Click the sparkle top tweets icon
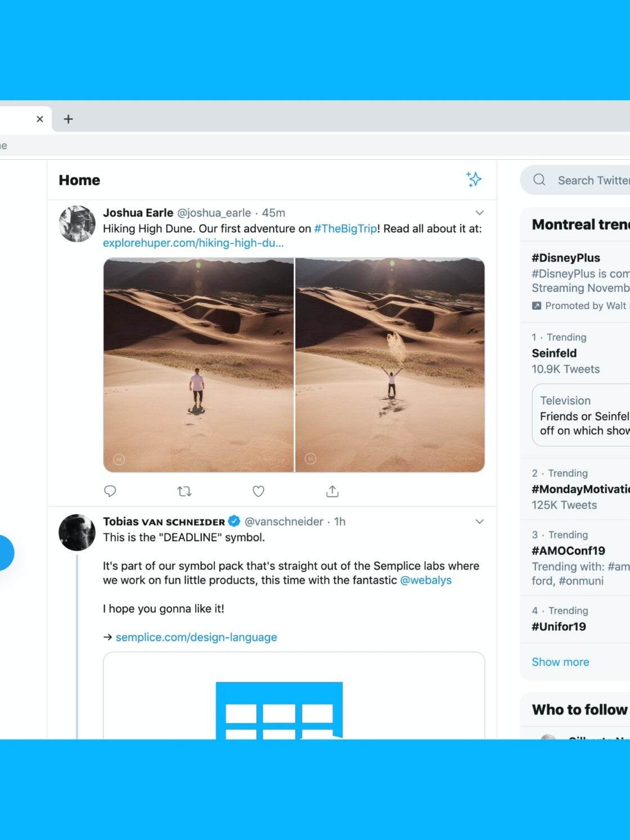630x840 pixels. (474, 179)
